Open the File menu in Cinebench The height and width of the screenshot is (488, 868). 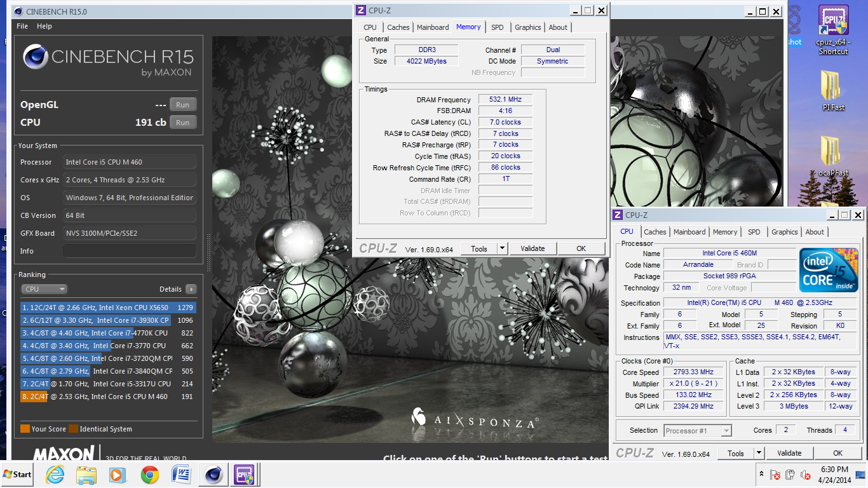[x=22, y=26]
